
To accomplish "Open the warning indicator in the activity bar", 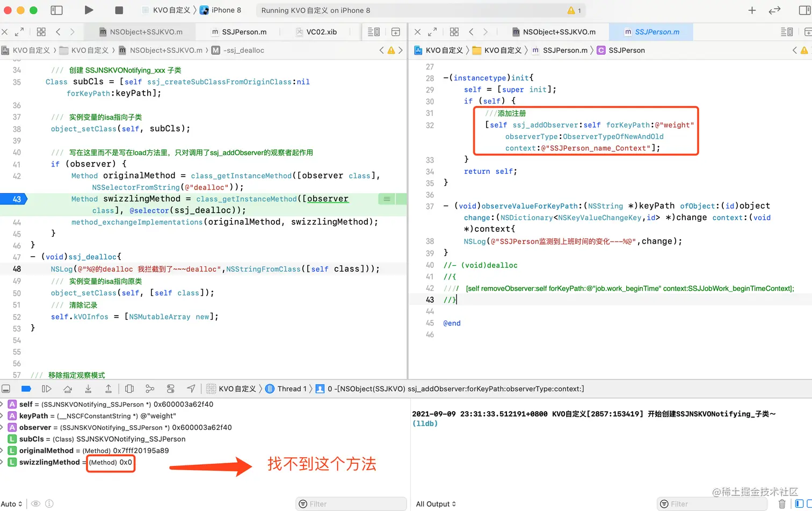I will click(x=574, y=10).
